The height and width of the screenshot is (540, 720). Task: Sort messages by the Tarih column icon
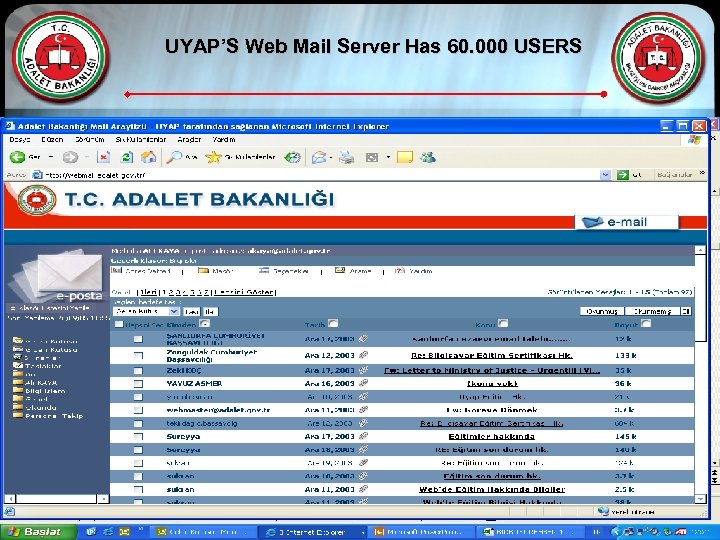[x=333, y=324]
